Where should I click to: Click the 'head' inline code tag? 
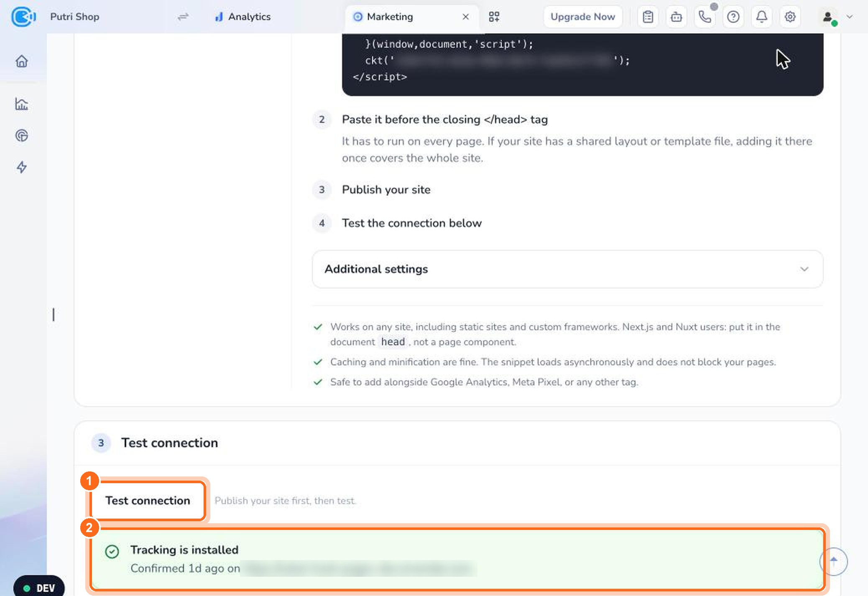tap(393, 342)
